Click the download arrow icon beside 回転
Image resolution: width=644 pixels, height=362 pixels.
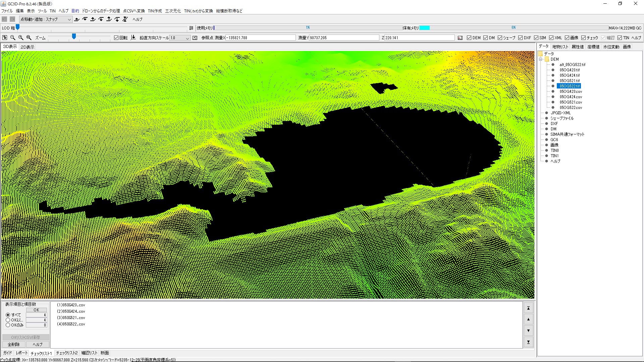(133, 38)
